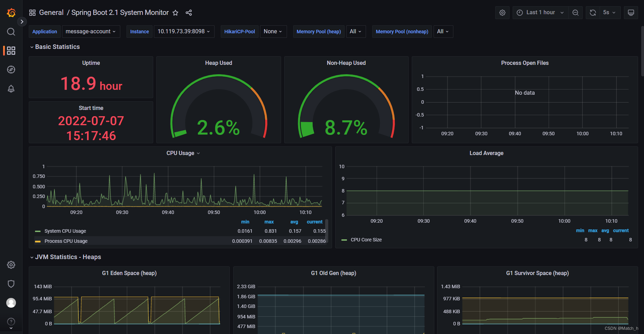
Task: Click the dashboard grid icon beside General
Action: pyautogui.click(x=32, y=13)
